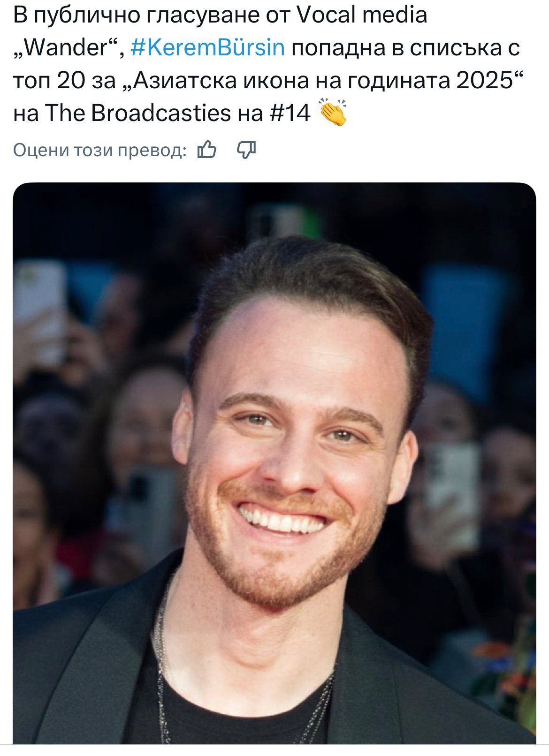Viewport: 549px width, 756px height.
Task: Open the #KeremBürsin hashtag
Action: pos(208,48)
